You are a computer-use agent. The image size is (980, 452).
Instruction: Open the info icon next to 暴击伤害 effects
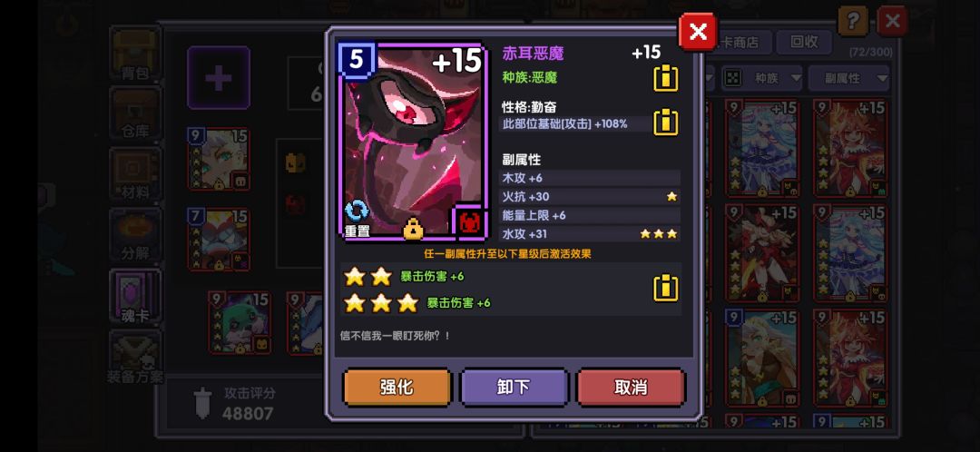click(x=666, y=289)
